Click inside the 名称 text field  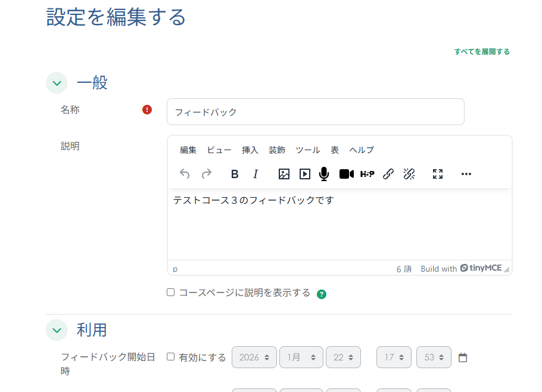click(315, 111)
